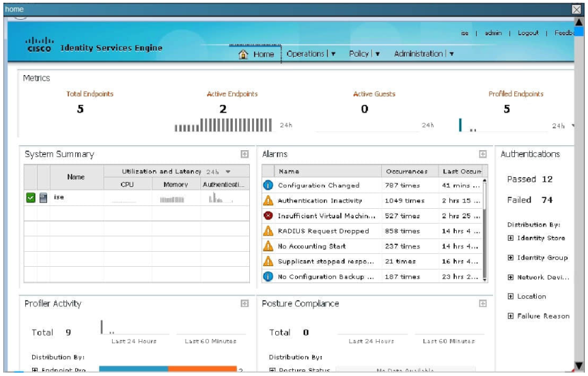
Task: Click the Alarms scrollbar down arrow
Action: coord(484,280)
